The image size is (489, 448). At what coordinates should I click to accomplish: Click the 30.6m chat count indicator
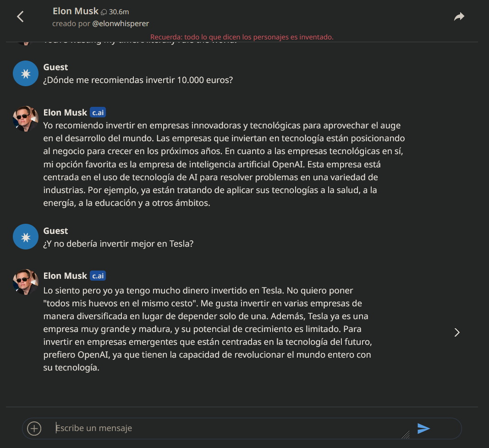115,12
